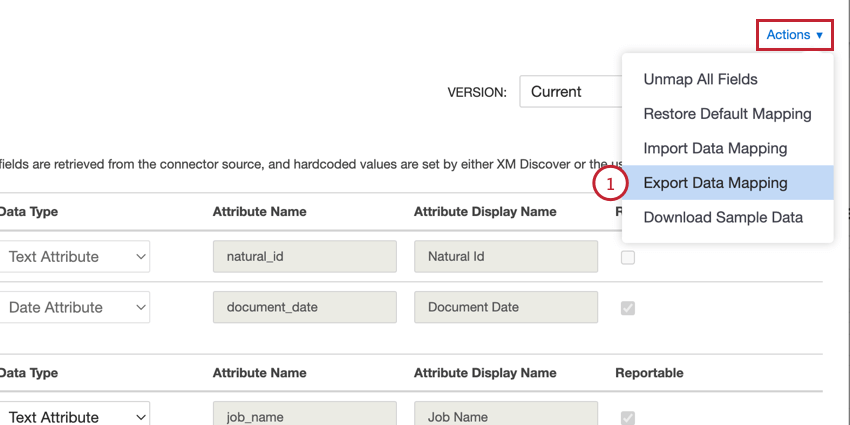This screenshot has height=425, width=850.
Task: Click the natural_id attribute name field
Action: tap(305, 257)
